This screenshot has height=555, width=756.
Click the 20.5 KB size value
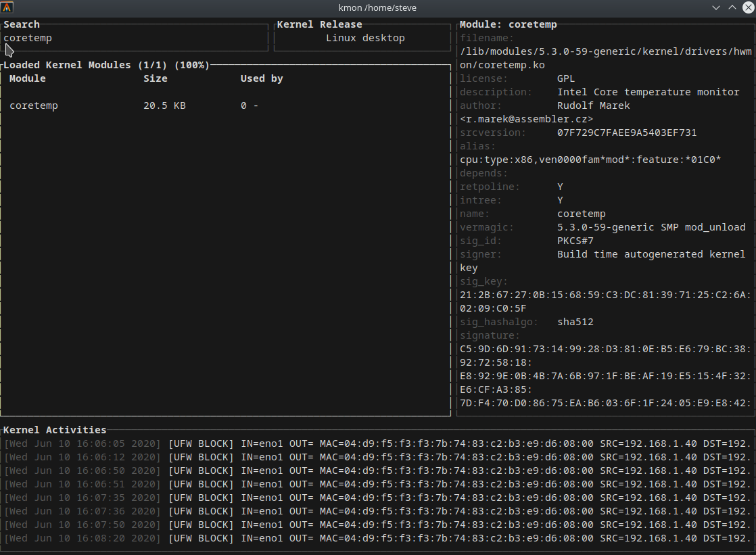point(164,105)
